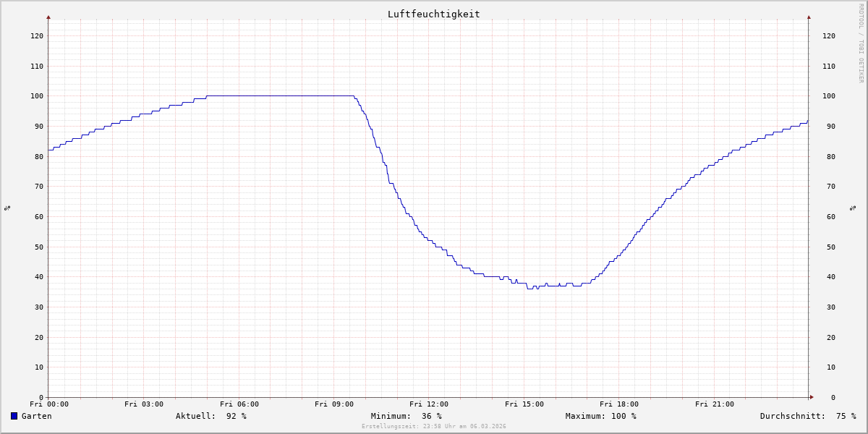Click the 120 label on the left axis
This screenshot has height=434, width=868.
click(x=37, y=35)
